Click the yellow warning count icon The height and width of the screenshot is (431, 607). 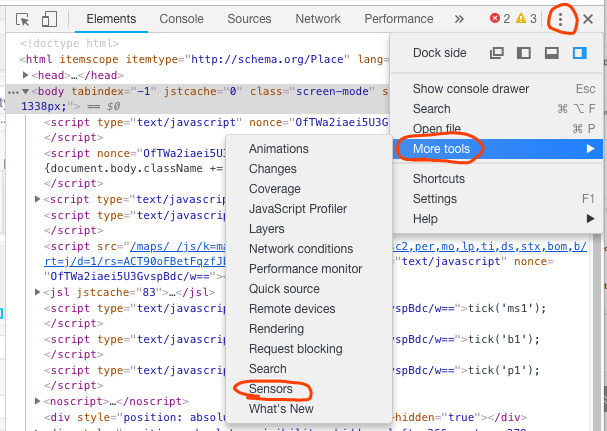pyautogui.click(x=521, y=18)
